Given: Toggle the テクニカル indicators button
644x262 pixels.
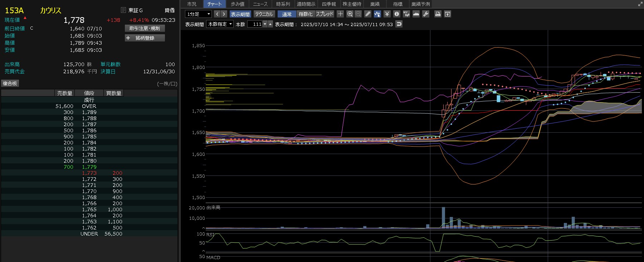Looking at the screenshot, I should [x=264, y=14].
